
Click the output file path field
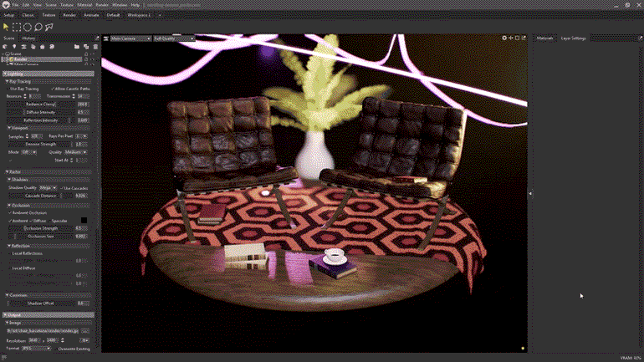pyautogui.click(x=42, y=331)
